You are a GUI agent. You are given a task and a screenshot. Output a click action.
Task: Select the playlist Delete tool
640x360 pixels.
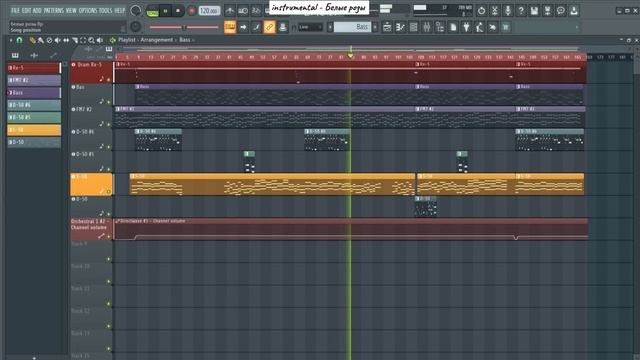(x=49, y=40)
